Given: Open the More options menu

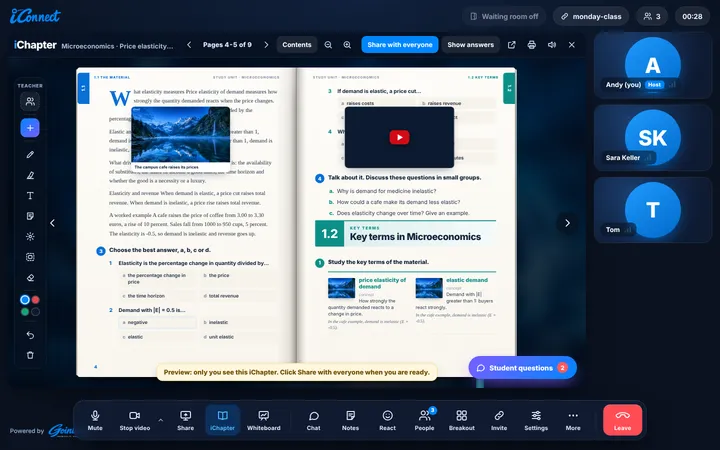Looking at the screenshot, I should click(573, 421).
